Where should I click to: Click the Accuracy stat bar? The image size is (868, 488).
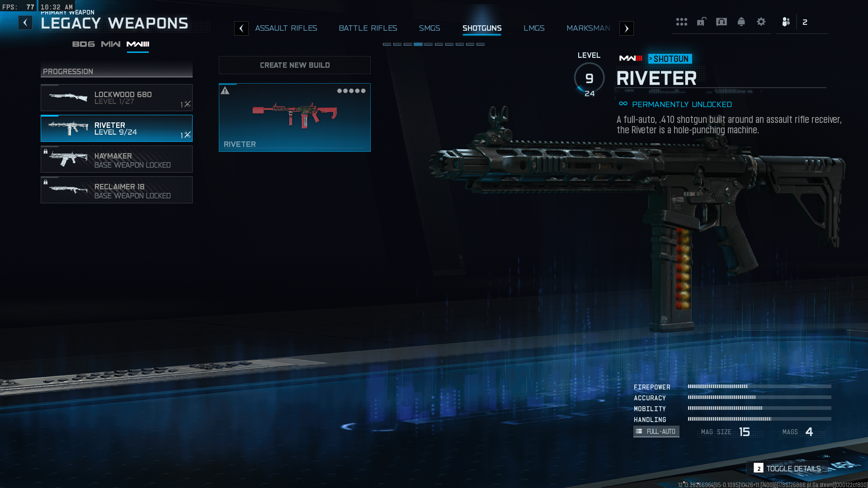click(x=759, y=398)
